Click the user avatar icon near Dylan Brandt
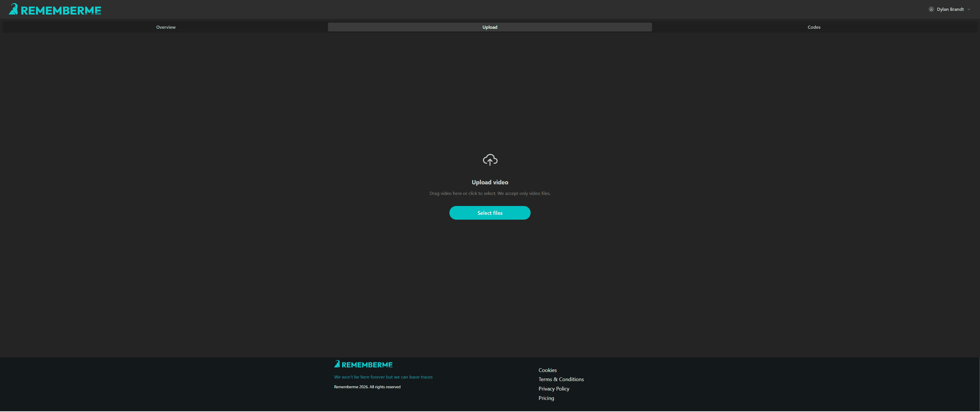The image size is (980, 412). (931, 9)
